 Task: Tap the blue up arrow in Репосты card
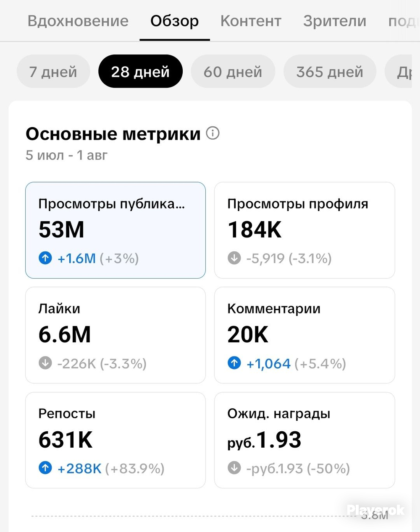pos(45,467)
